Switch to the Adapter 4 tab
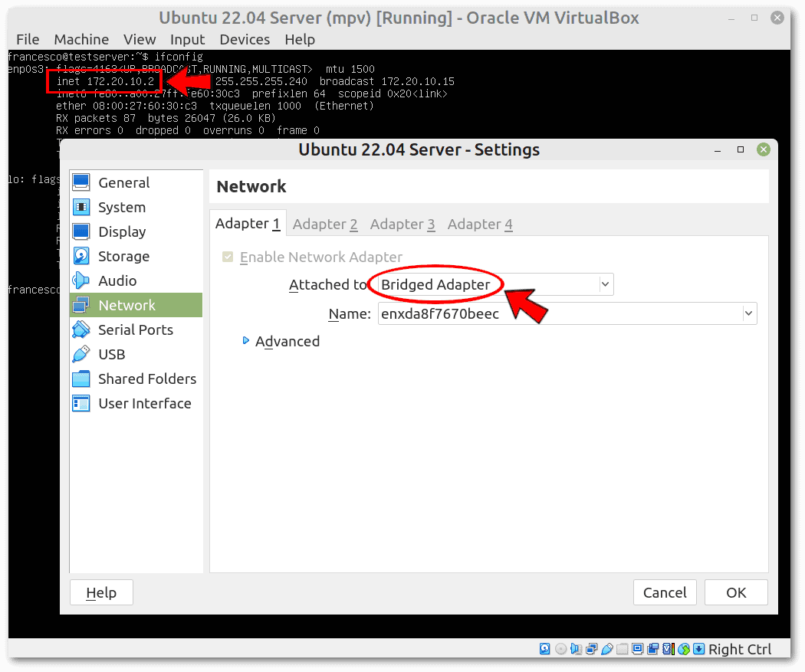The width and height of the screenshot is (805, 672). (480, 225)
